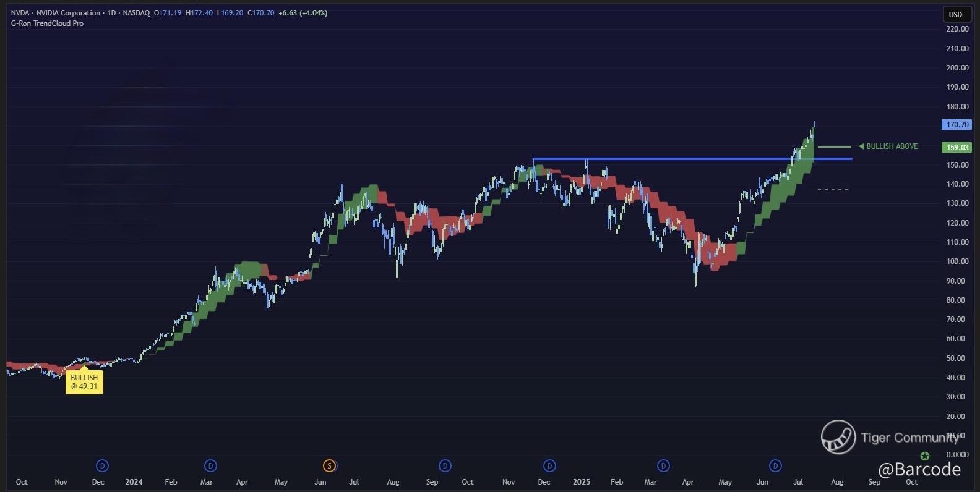Screen dimensions: 980x492
Task: Click 130.00 on the price axis
Action: [x=957, y=203]
